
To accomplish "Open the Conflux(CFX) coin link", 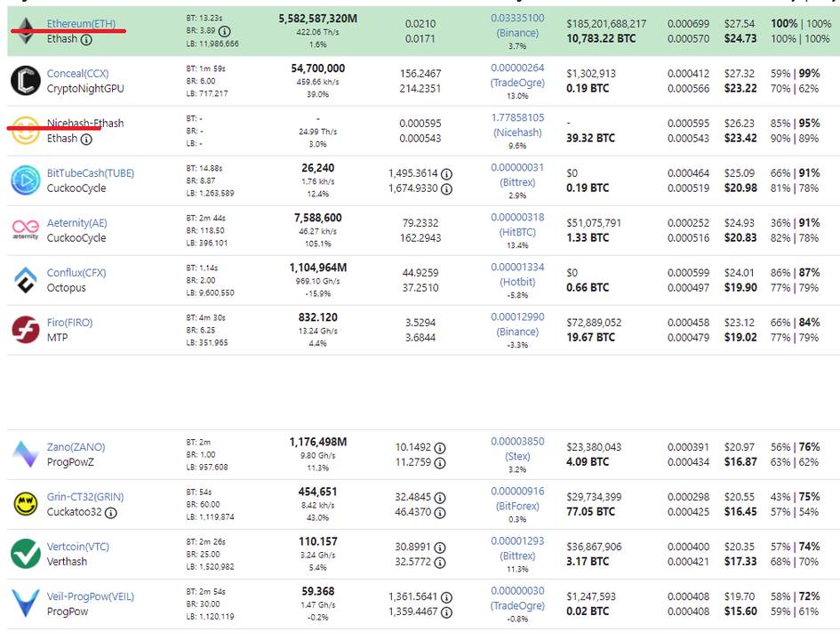I will tap(76, 273).
